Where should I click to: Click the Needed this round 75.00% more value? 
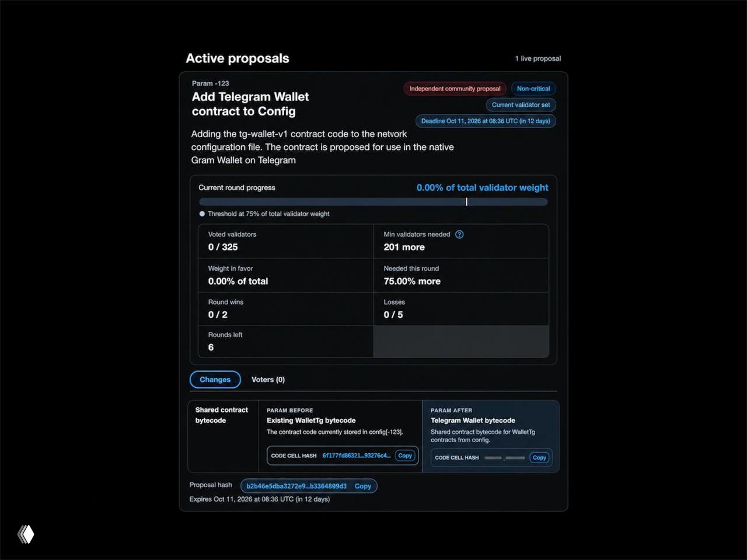pyautogui.click(x=412, y=281)
